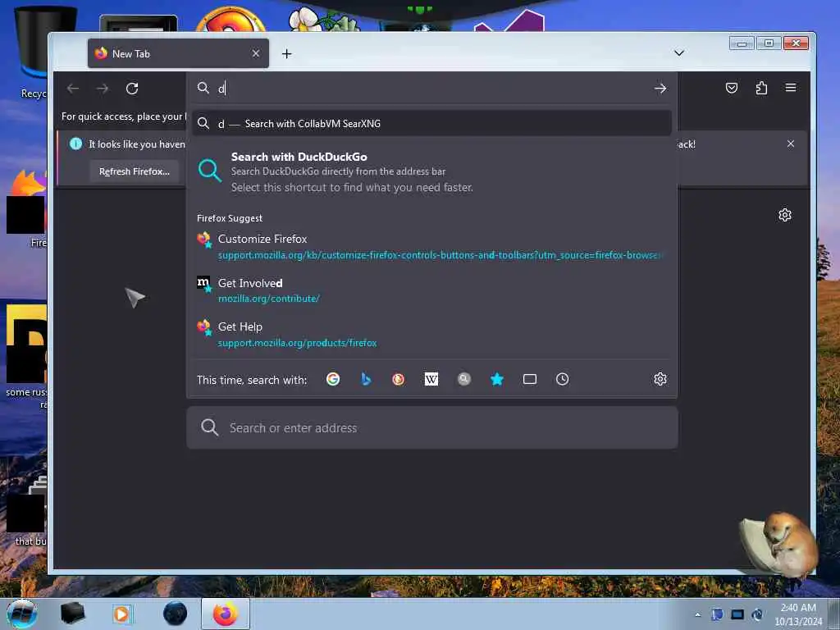Go back with the left arrow button
Screen dimensions: 840x630
(x=73, y=89)
